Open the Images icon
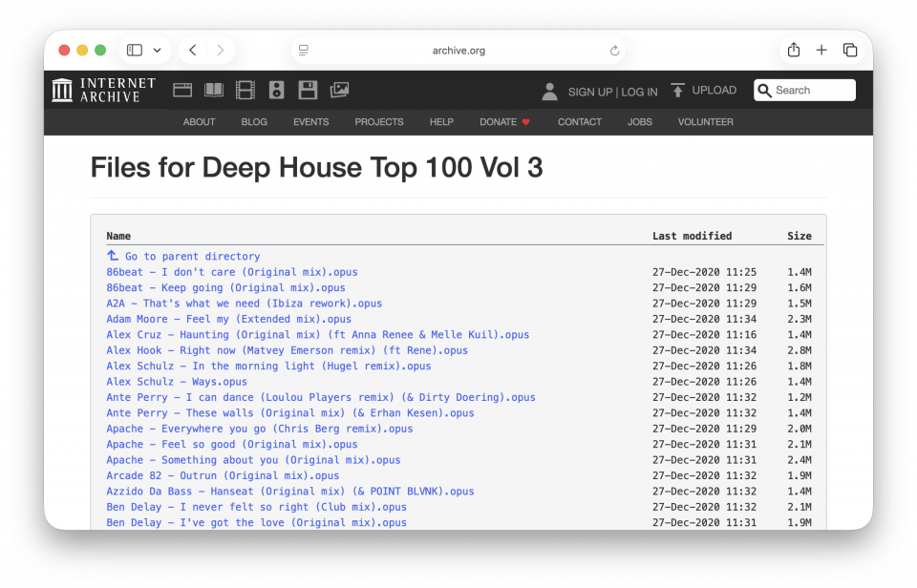This screenshot has height=588, width=917. click(339, 91)
